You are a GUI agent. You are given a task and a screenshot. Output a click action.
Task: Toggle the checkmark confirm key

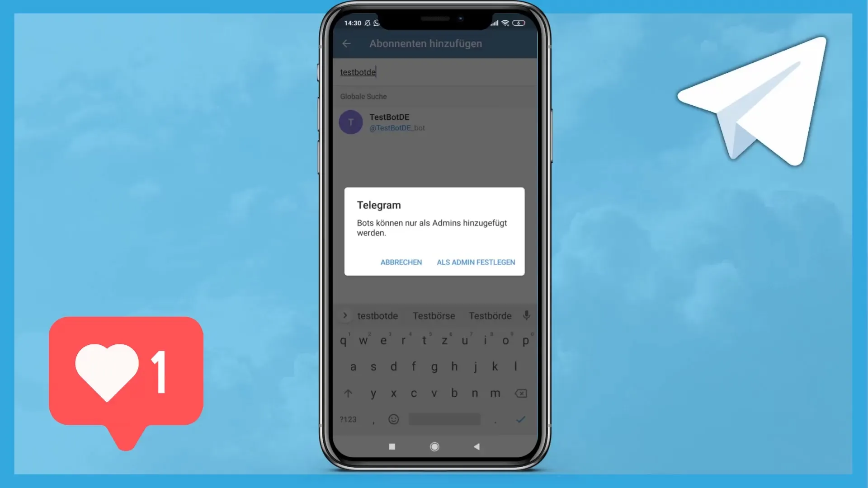[x=520, y=419]
